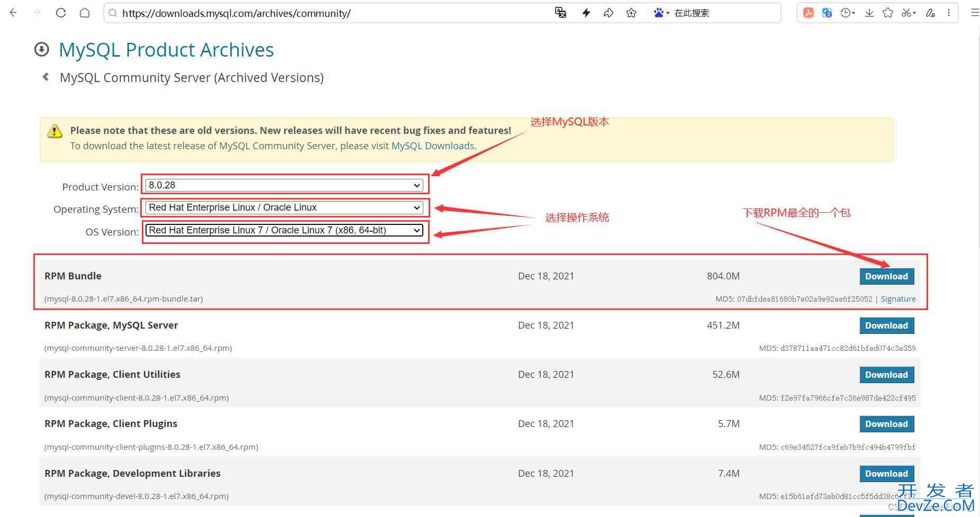Image resolution: width=980 pixels, height=517 pixels.
Task: Go back with the browser back arrow
Action: [x=13, y=13]
